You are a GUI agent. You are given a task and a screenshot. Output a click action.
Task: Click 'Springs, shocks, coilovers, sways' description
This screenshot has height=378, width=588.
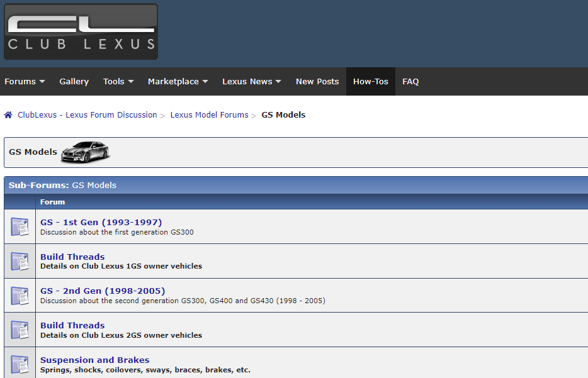coord(145,370)
